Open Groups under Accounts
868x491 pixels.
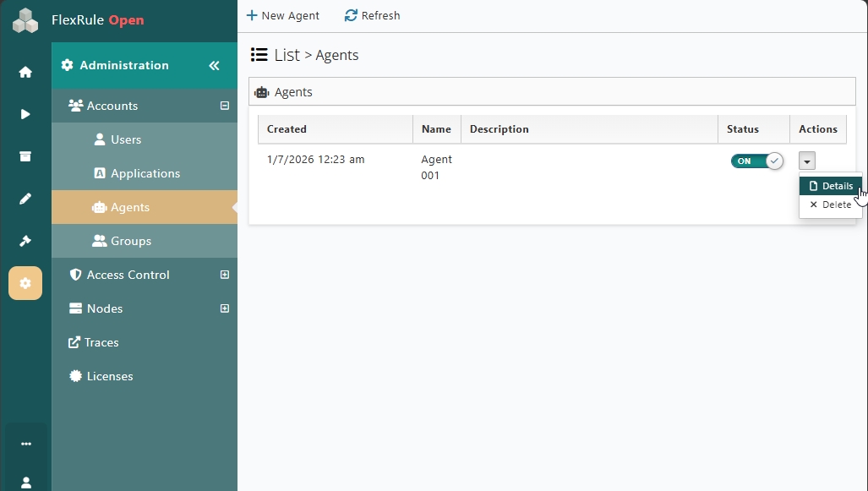tap(145, 241)
